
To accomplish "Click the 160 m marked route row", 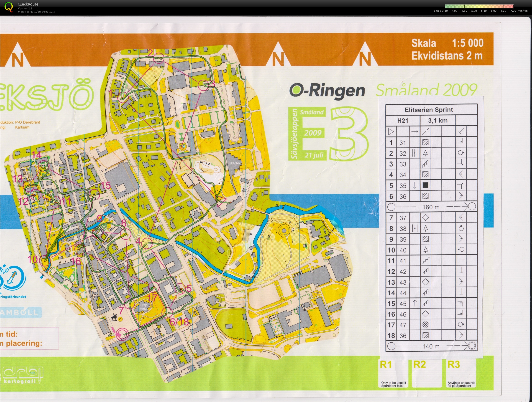I will coord(432,207).
